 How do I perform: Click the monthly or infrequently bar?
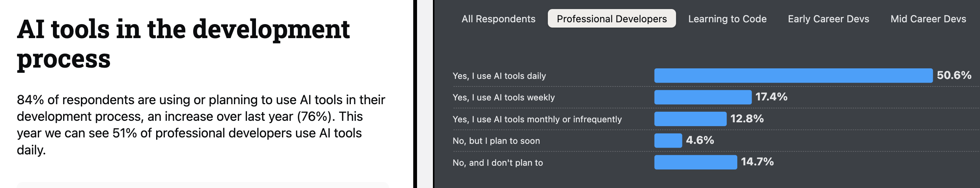coord(690,119)
